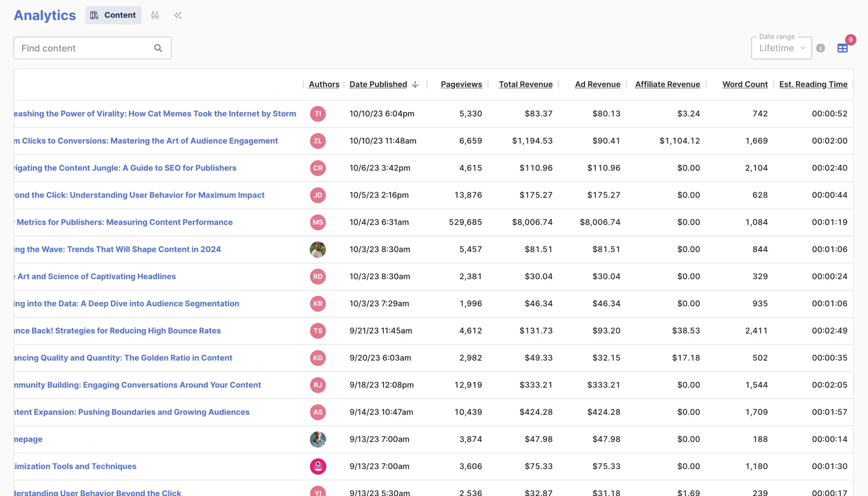This screenshot has width=868, height=496.
Task: Sort by Affiliate Revenue column header
Action: click(668, 84)
